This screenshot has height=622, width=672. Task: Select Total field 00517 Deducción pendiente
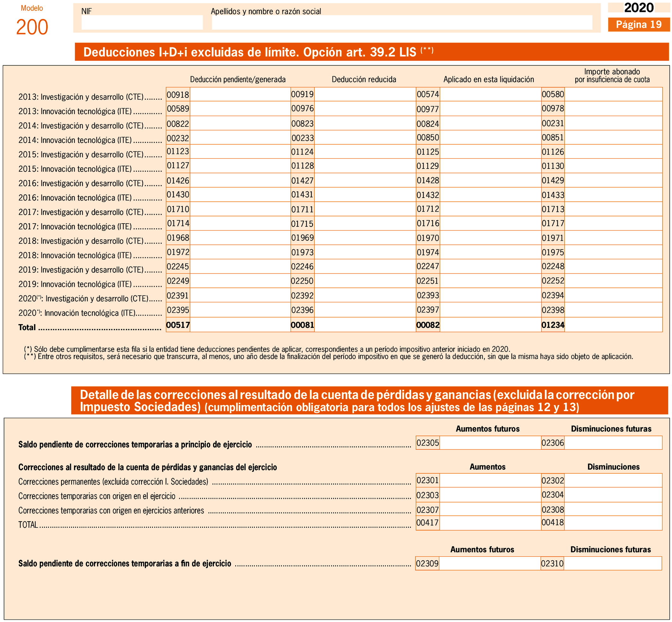[x=240, y=325]
